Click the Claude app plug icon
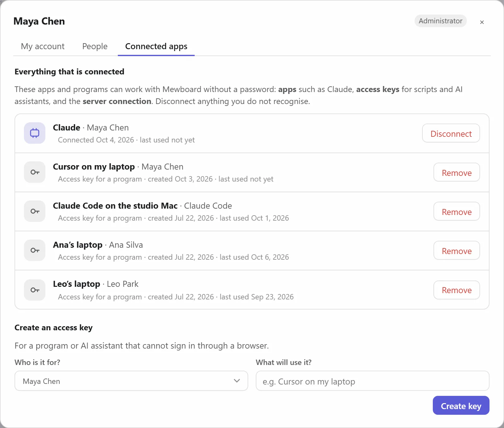 [35, 133]
